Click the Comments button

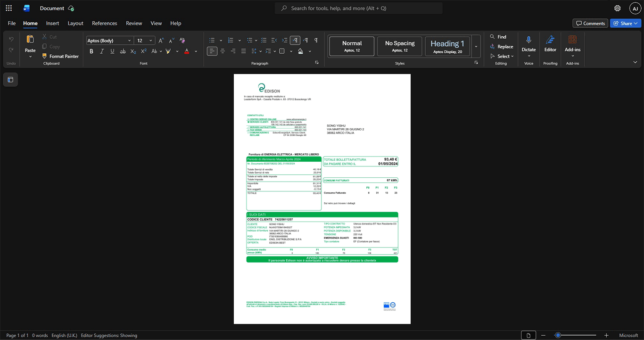[590, 23]
